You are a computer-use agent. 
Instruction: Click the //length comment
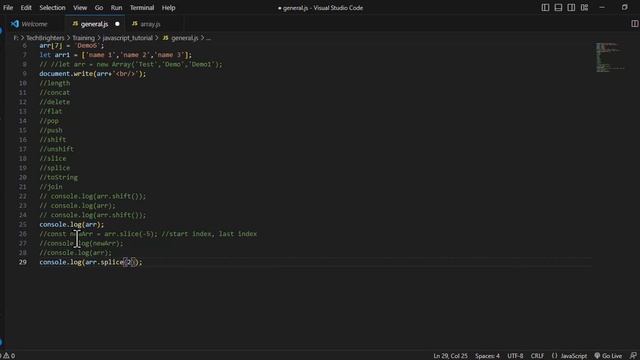[x=55, y=83]
